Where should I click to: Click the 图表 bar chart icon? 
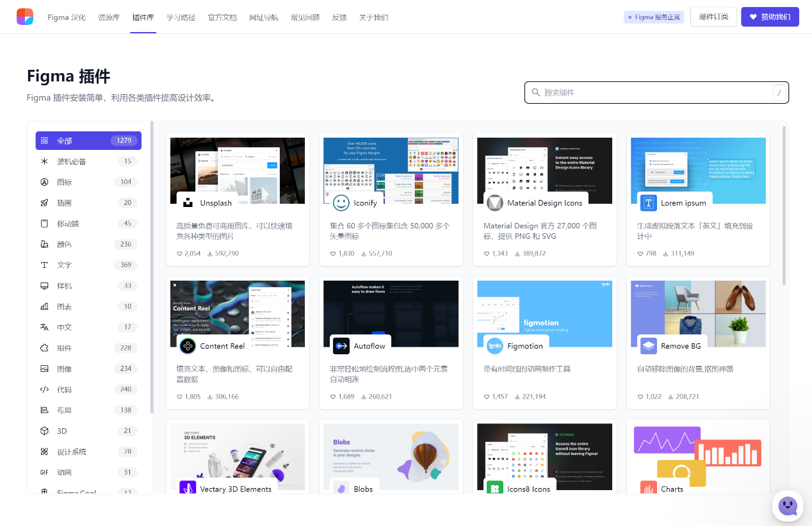pyautogui.click(x=44, y=306)
